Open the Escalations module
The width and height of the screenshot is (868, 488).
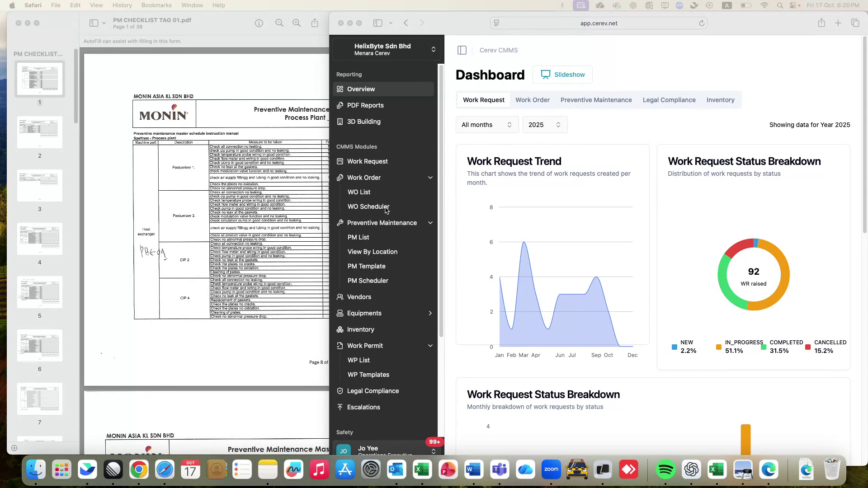(363, 407)
